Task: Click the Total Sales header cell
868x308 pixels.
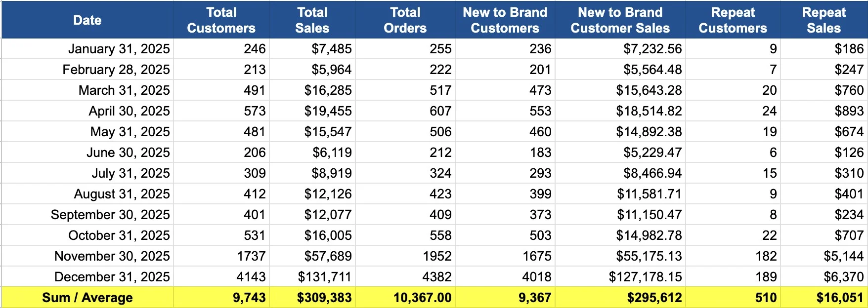Action: tap(312, 20)
